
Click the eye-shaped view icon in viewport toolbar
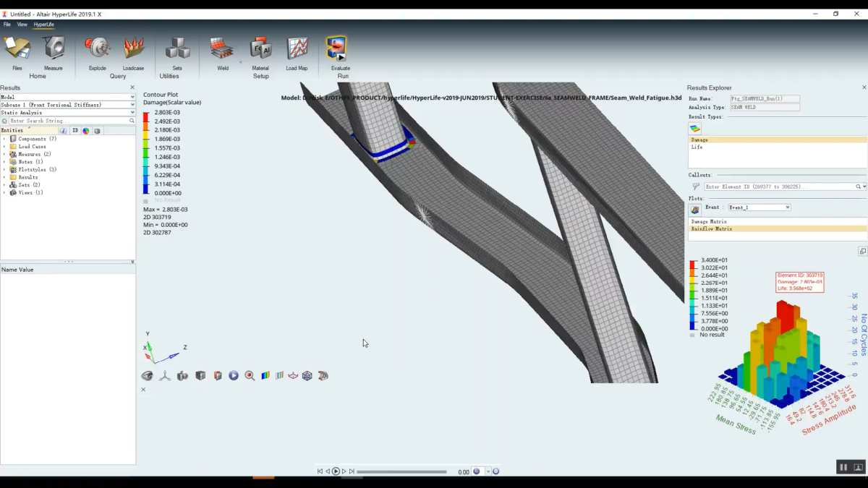click(147, 376)
